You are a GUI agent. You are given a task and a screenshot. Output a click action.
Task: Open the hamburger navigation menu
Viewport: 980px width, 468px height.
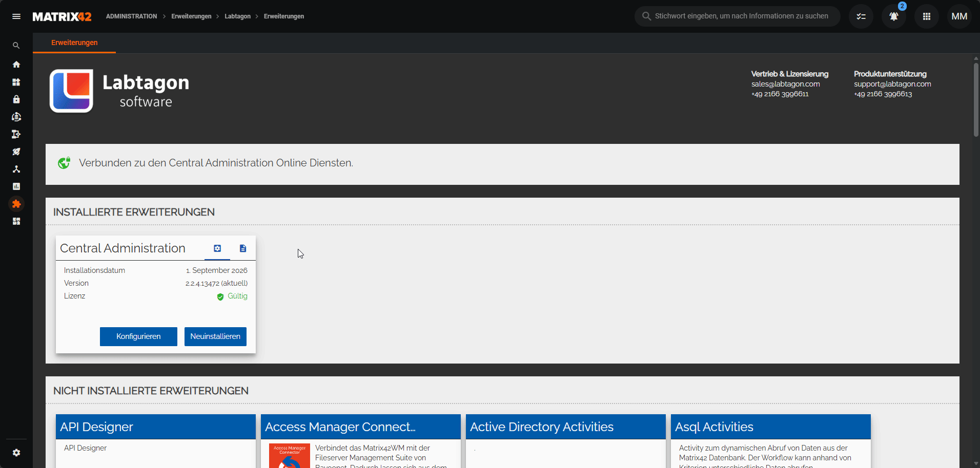(16, 16)
